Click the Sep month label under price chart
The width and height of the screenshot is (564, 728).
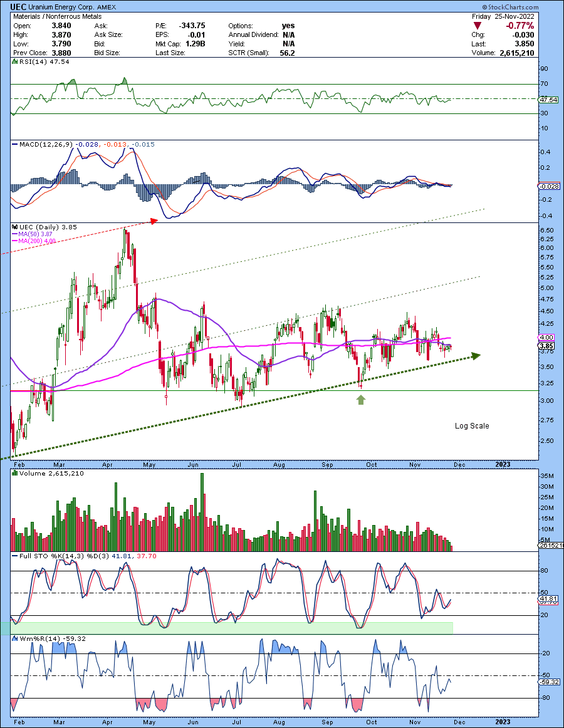(x=327, y=465)
